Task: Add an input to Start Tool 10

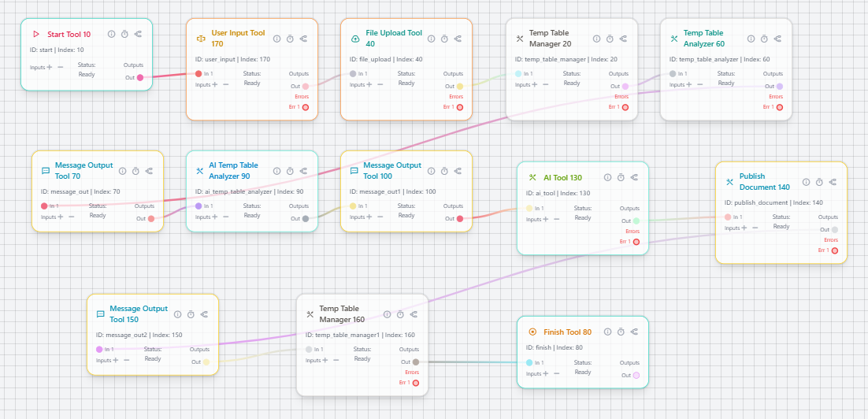Action: pos(50,67)
